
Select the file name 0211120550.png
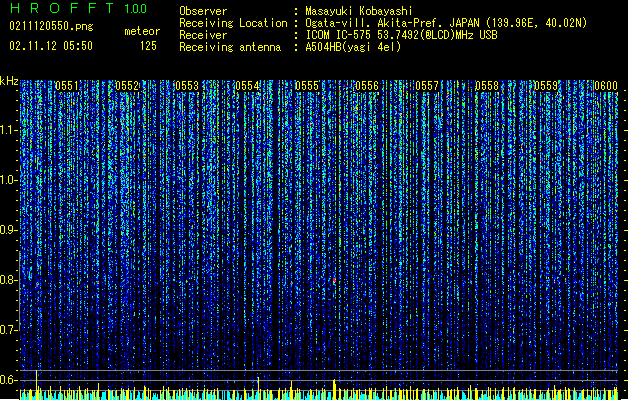pyautogui.click(x=51, y=27)
